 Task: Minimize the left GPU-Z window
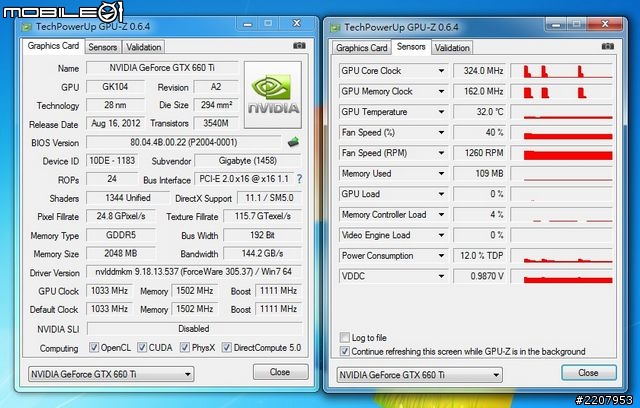(247, 24)
